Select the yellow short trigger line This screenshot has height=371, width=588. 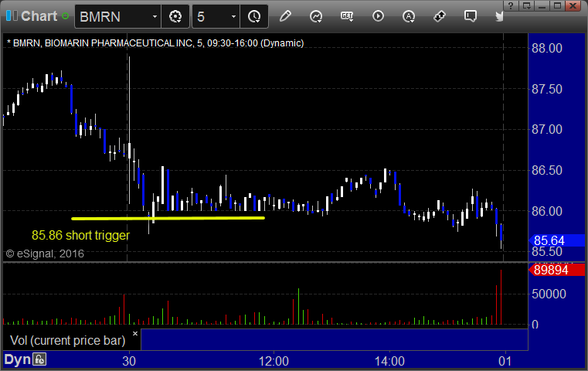point(168,218)
